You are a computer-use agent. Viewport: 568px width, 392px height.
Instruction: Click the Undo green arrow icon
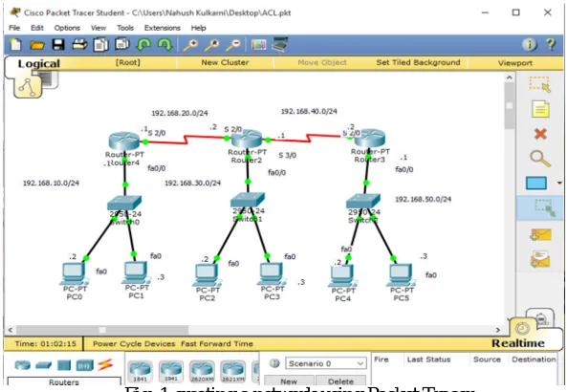pyautogui.click(x=143, y=45)
